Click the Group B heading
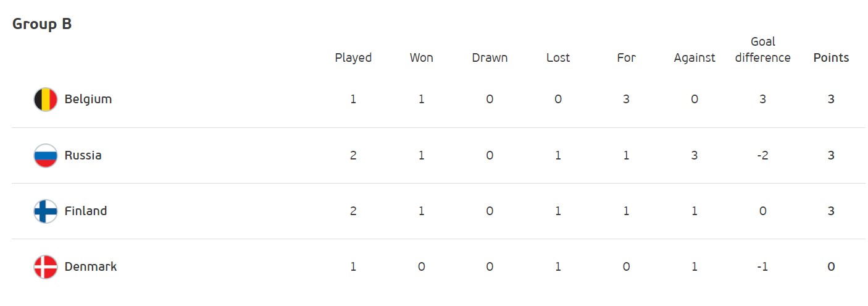The width and height of the screenshot is (868, 306). 42,24
